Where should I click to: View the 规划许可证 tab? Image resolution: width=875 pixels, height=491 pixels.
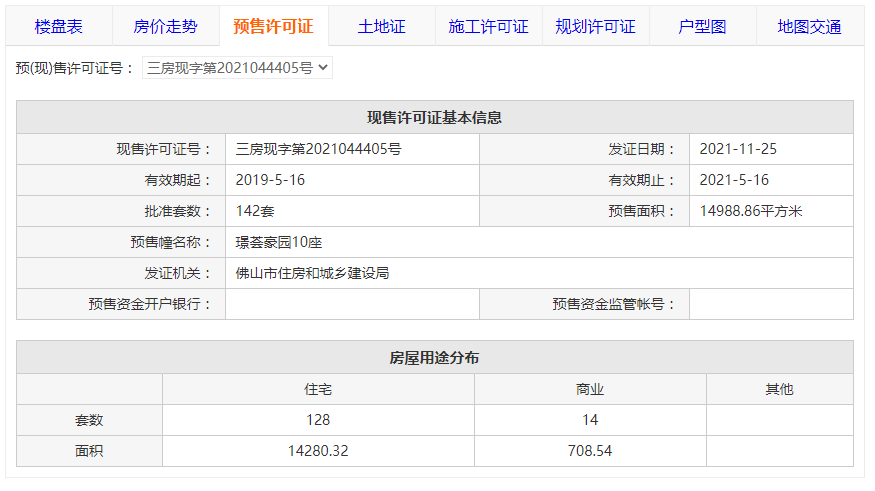click(x=595, y=27)
